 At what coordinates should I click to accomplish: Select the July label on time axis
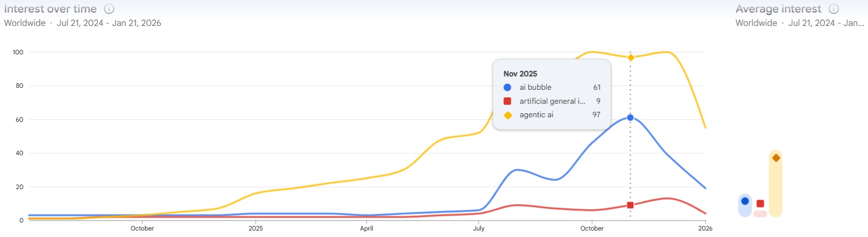click(478, 229)
